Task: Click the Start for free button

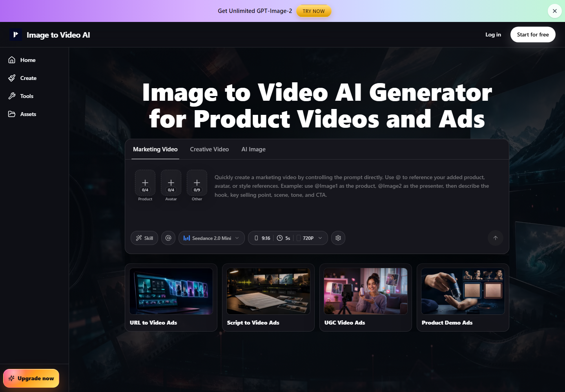Action: (533, 34)
